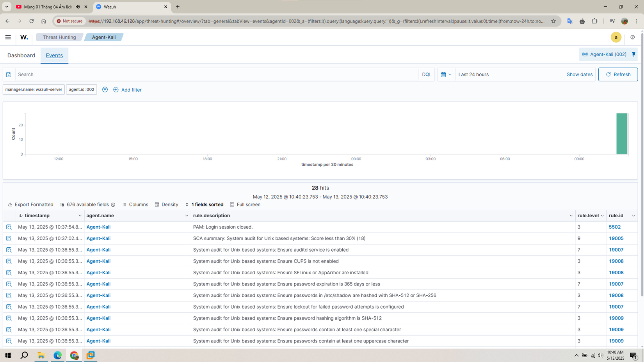The image size is (644, 362).
Task: Open a new Chrome tab
Action: (x=178, y=7)
